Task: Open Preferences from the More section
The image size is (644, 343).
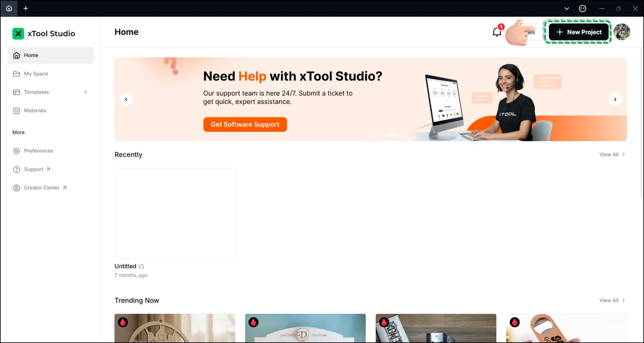Action: [x=51, y=151]
